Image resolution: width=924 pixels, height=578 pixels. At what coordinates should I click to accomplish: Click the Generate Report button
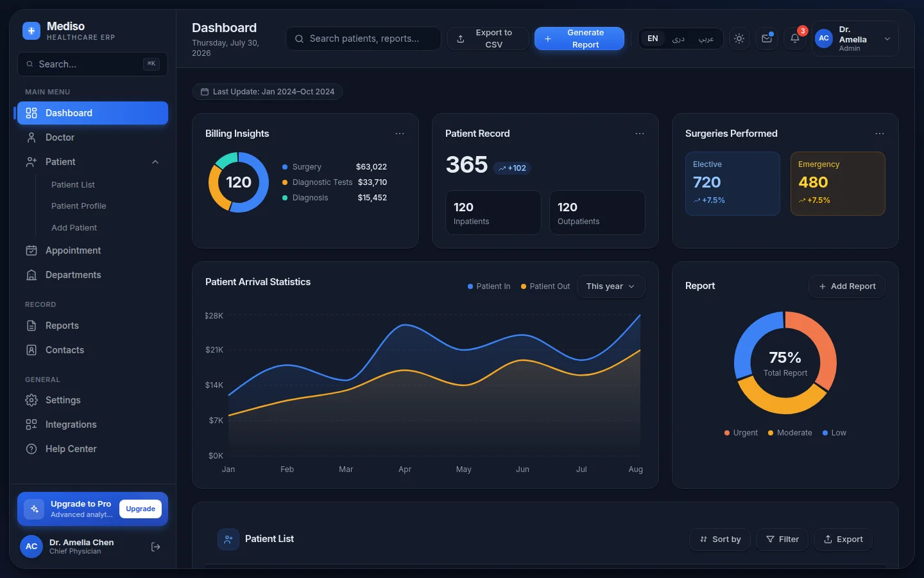tap(579, 39)
